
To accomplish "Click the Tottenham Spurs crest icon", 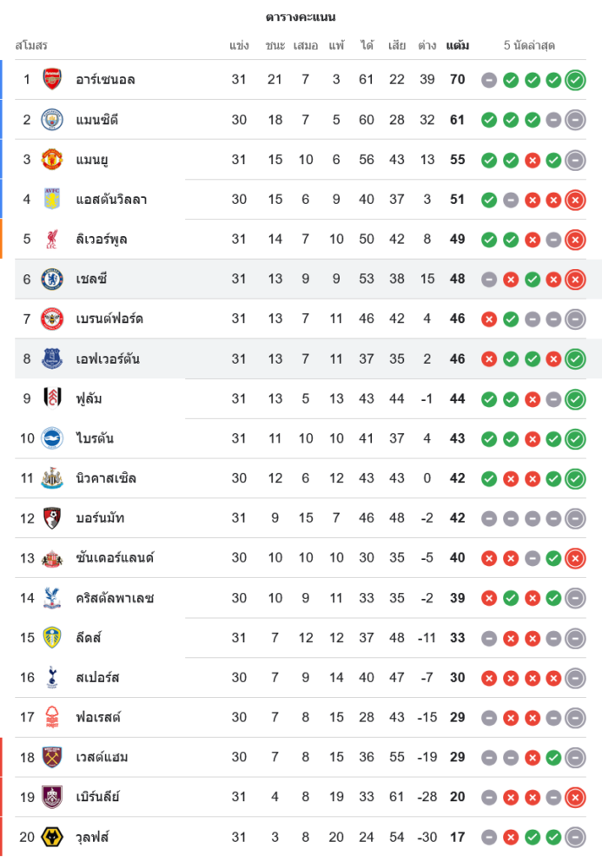I will (x=52, y=678).
